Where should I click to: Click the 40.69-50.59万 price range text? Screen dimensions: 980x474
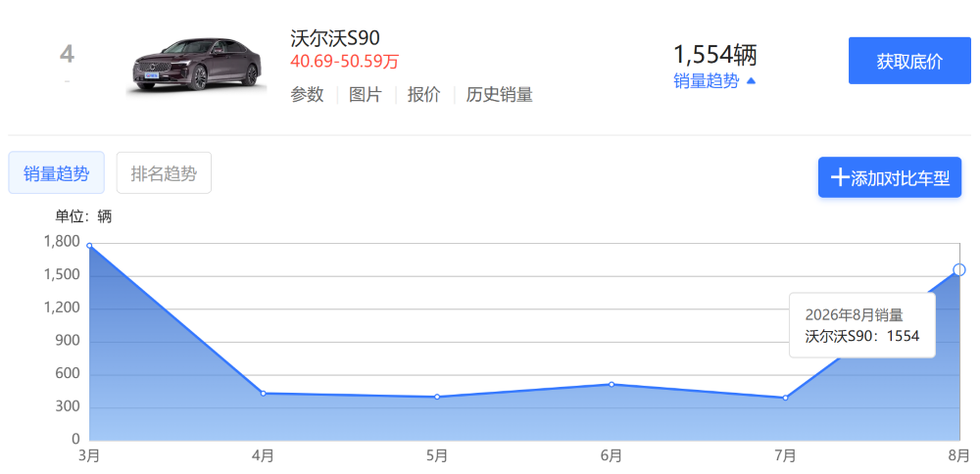pos(344,62)
